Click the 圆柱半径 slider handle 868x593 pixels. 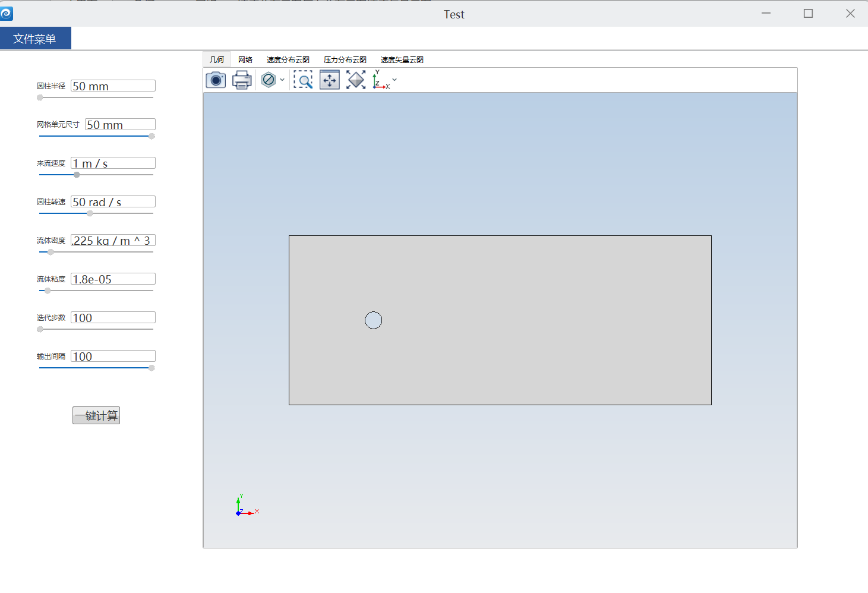click(40, 97)
